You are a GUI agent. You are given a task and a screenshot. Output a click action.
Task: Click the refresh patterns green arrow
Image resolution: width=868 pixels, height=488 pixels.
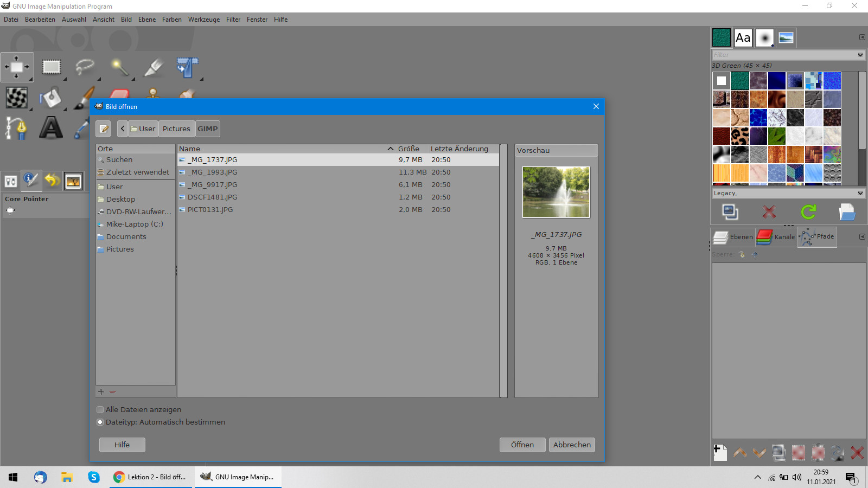pyautogui.click(x=808, y=212)
